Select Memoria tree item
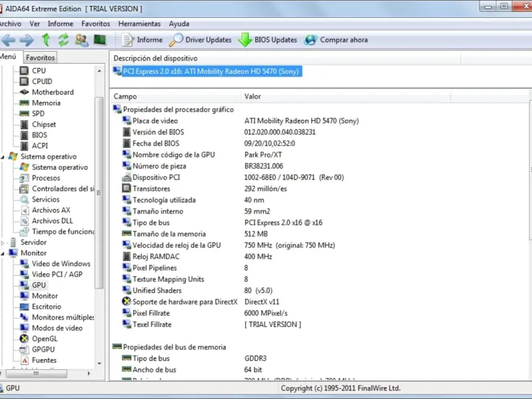This screenshot has height=399, width=532. coord(46,103)
